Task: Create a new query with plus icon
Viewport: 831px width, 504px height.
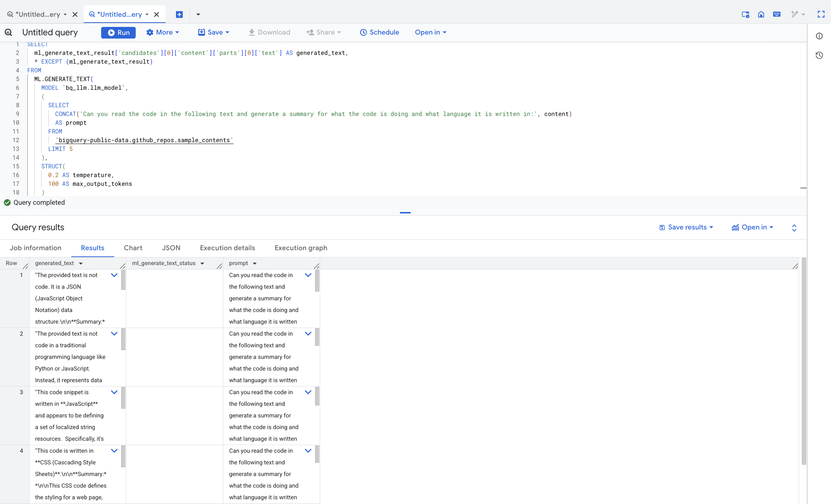Action: coord(179,15)
